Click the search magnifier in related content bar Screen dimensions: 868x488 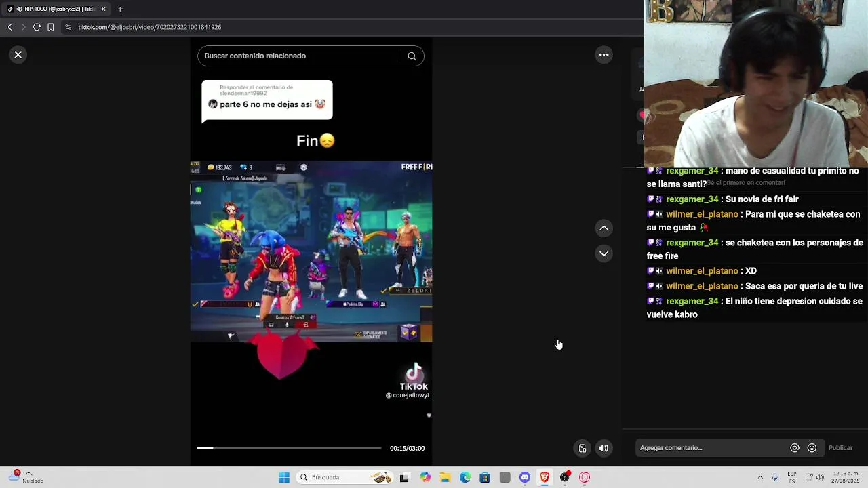click(412, 56)
